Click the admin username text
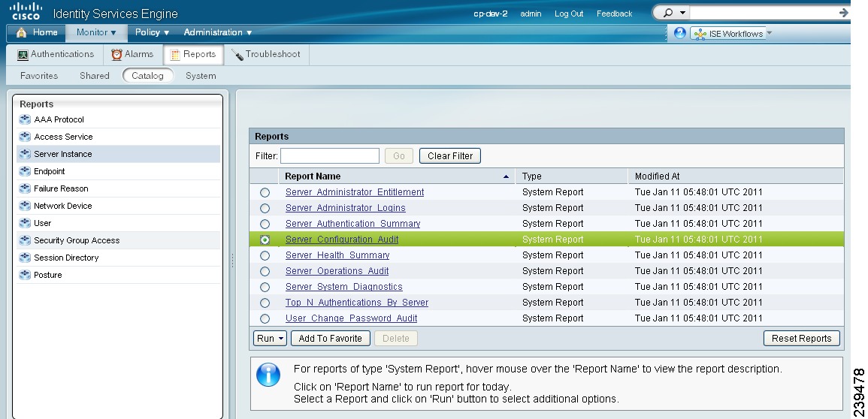The width and height of the screenshot is (868, 419). tap(531, 14)
